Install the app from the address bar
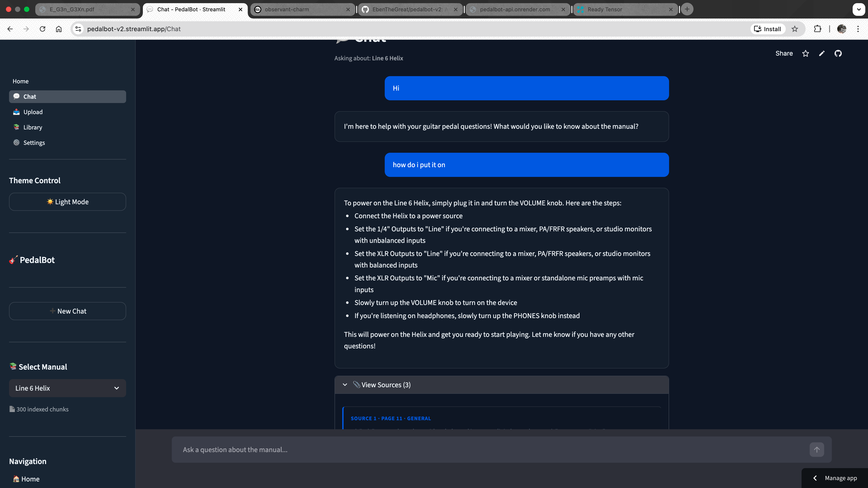 pos(768,29)
